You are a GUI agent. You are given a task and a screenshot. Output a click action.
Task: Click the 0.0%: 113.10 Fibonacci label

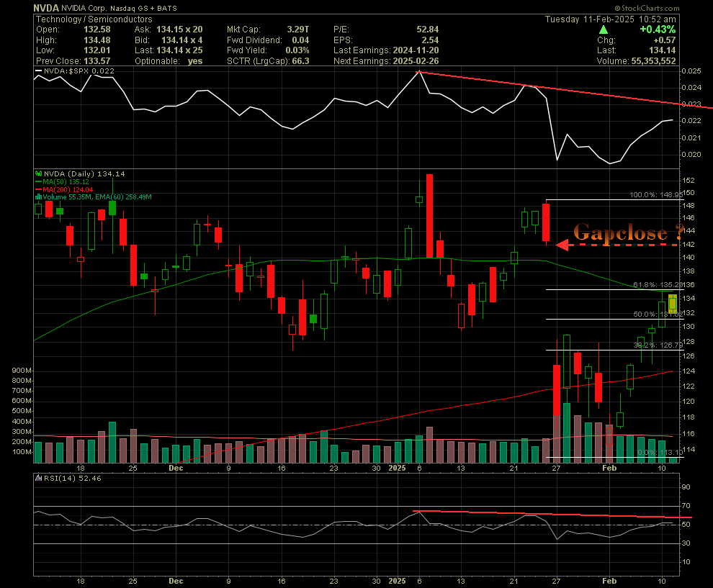click(660, 453)
